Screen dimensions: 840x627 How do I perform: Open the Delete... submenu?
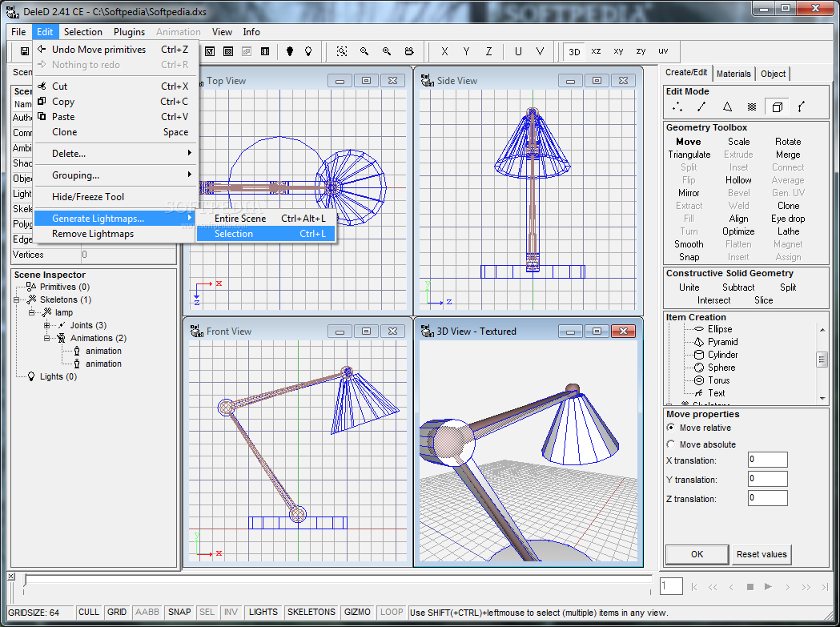(115, 154)
